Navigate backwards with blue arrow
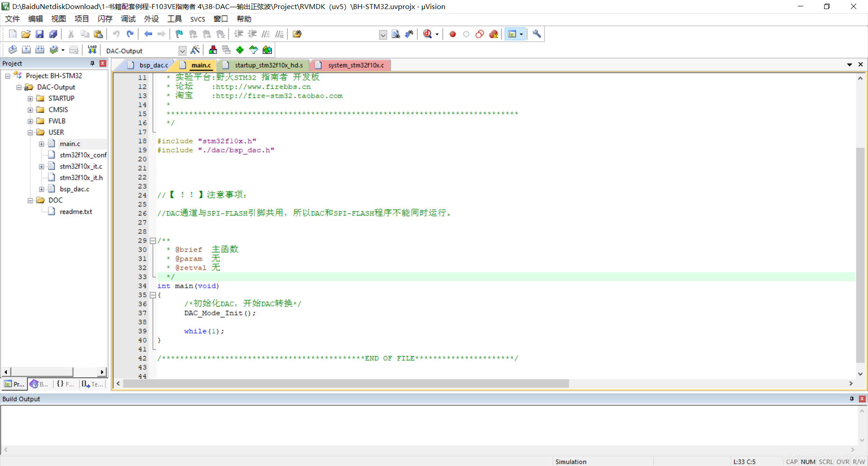The height and width of the screenshot is (466, 868). (x=148, y=34)
